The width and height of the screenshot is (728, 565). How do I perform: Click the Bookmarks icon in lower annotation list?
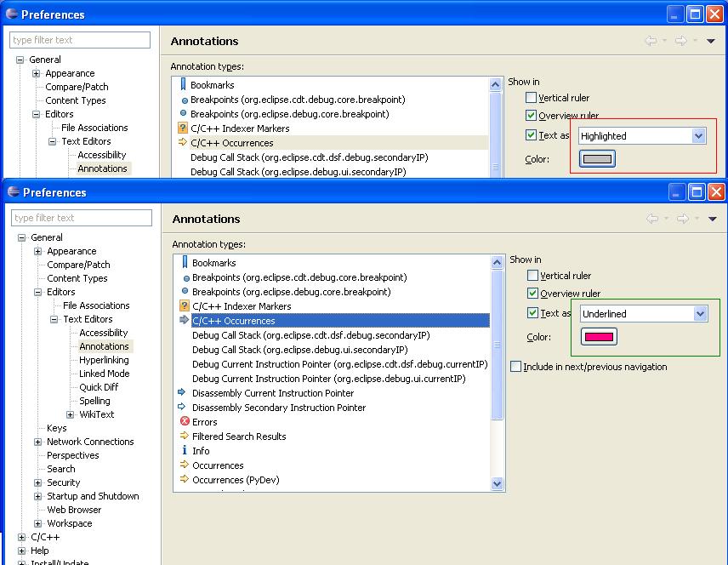click(185, 263)
